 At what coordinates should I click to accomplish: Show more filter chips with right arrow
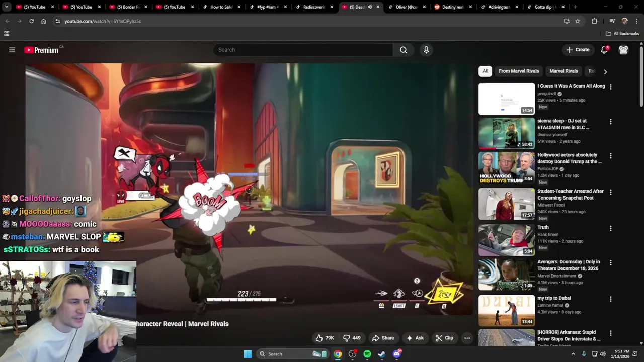point(605,71)
